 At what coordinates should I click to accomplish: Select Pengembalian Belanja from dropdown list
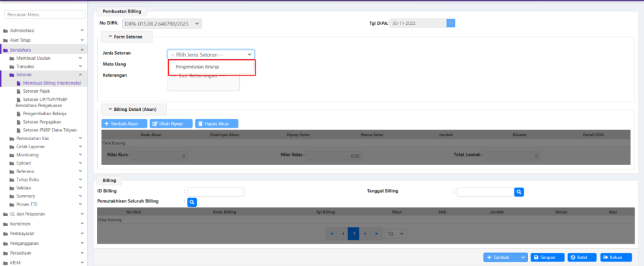(x=197, y=67)
